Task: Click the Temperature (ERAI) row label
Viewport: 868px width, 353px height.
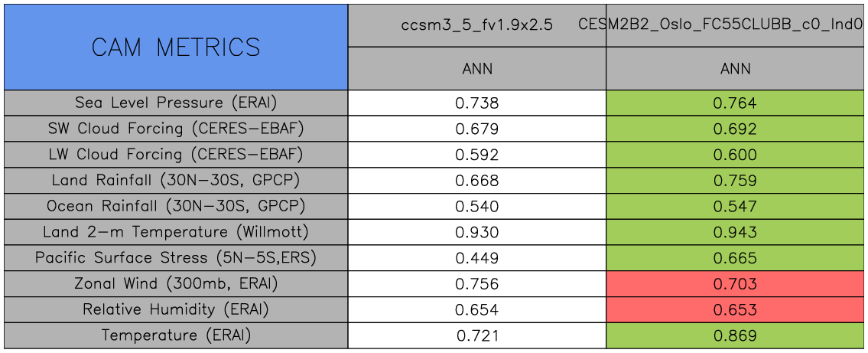Action: [x=176, y=335]
